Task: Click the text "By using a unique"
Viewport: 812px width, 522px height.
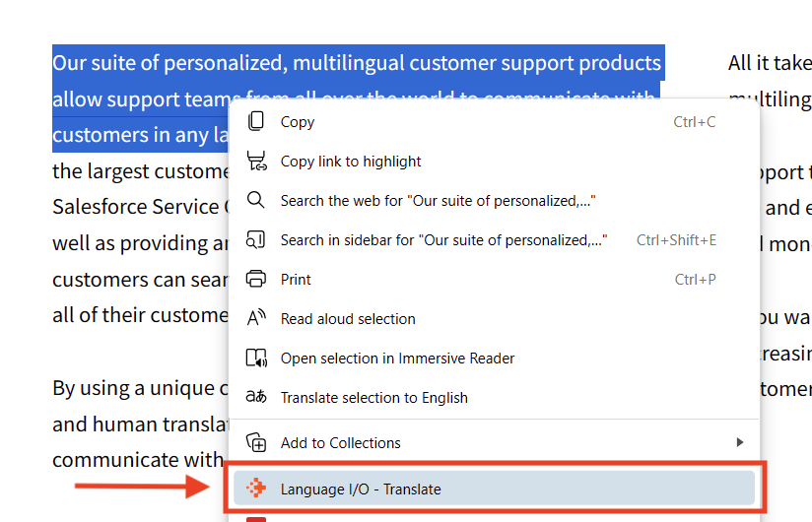Action: 134,388
